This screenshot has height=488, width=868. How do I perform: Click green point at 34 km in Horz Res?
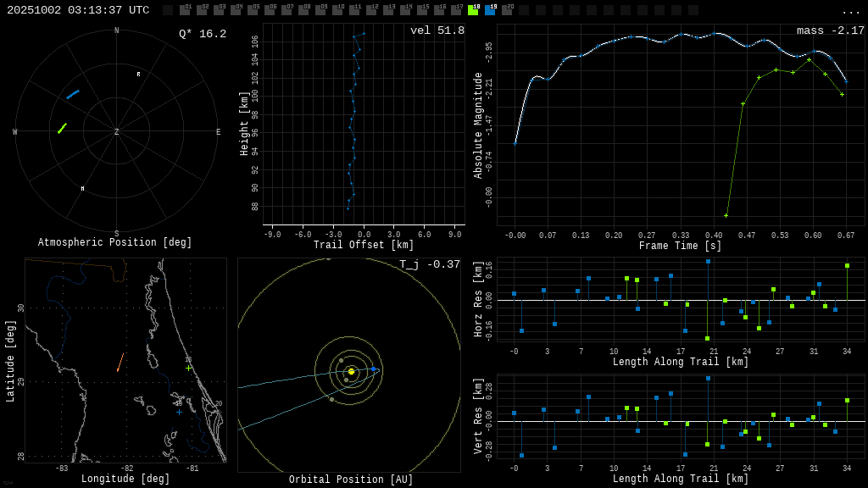coord(847,266)
